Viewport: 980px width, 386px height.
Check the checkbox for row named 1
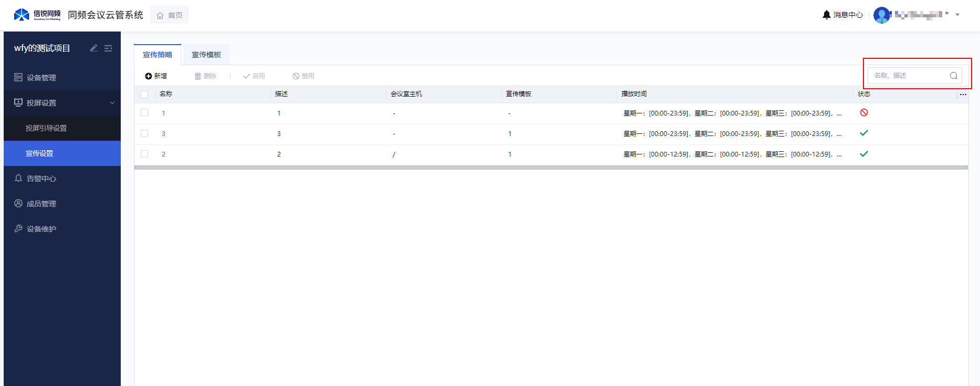(144, 113)
